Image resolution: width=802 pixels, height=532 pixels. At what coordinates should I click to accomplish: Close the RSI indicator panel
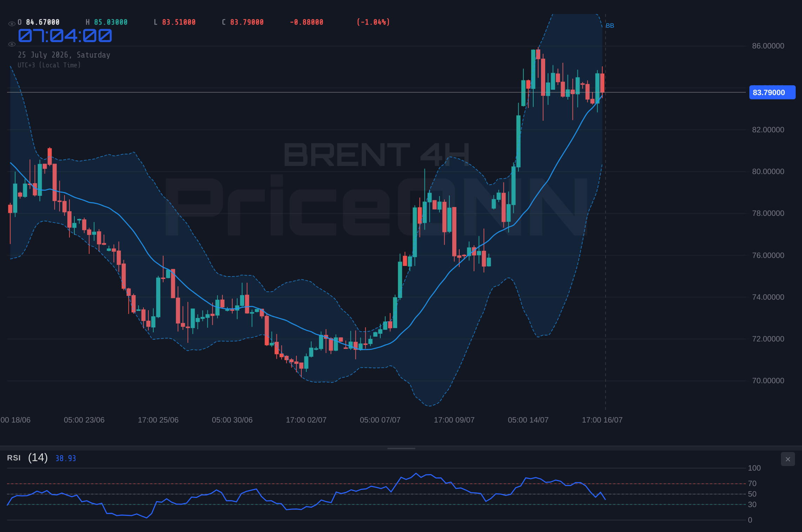pos(788,459)
